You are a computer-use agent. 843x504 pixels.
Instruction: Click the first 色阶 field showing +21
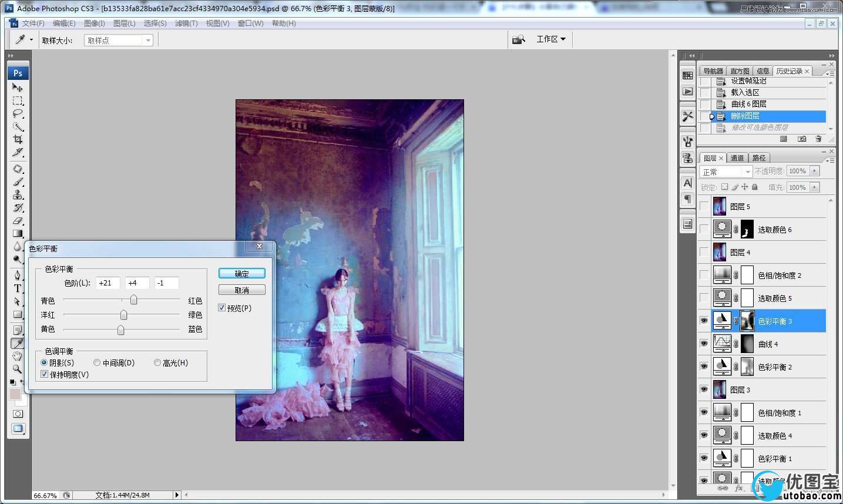tap(108, 283)
